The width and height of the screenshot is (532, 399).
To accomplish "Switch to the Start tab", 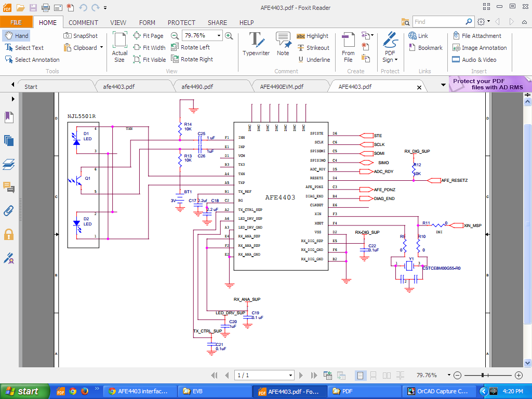I will click(31, 87).
